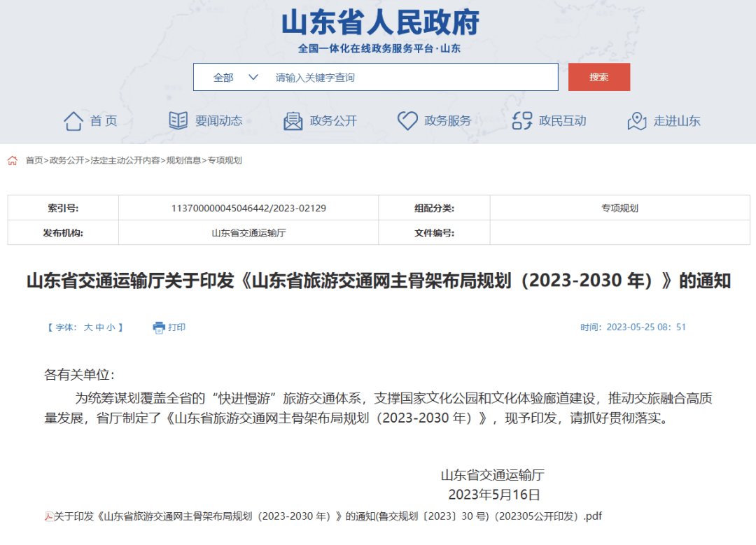Click the printer icon to print
Screen dimensions: 756x545
click(159, 327)
